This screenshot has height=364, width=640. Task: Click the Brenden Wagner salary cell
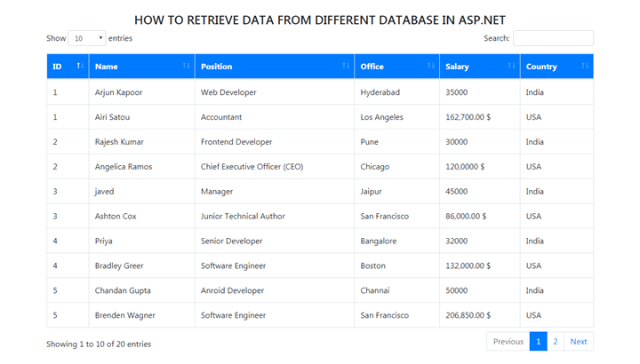tap(480, 315)
